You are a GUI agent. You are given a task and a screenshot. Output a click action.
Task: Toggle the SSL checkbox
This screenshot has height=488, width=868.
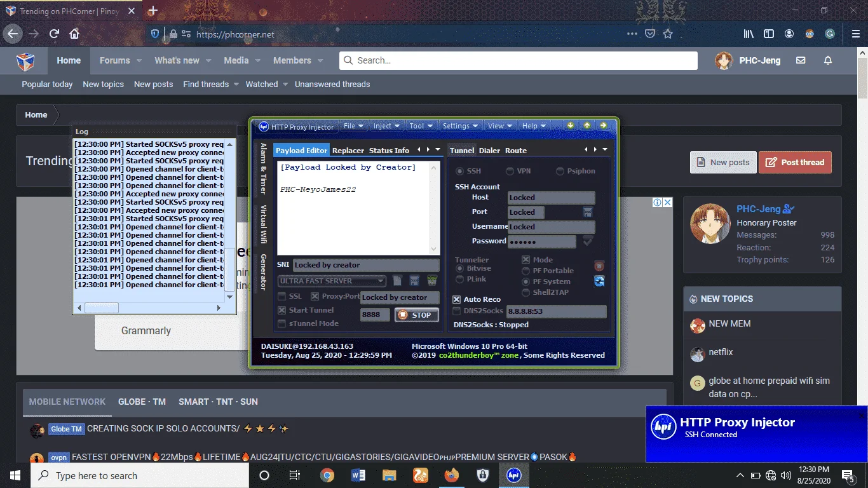(x=282, y=297)
